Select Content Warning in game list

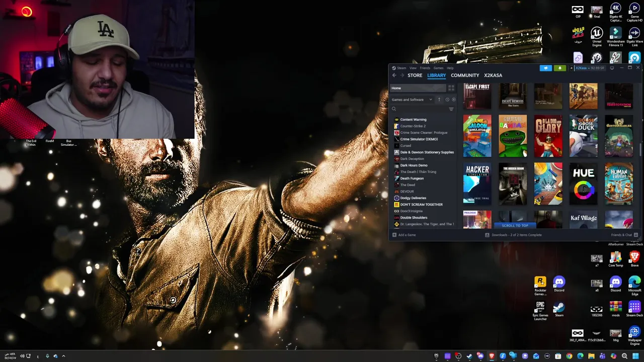(413, 120)
